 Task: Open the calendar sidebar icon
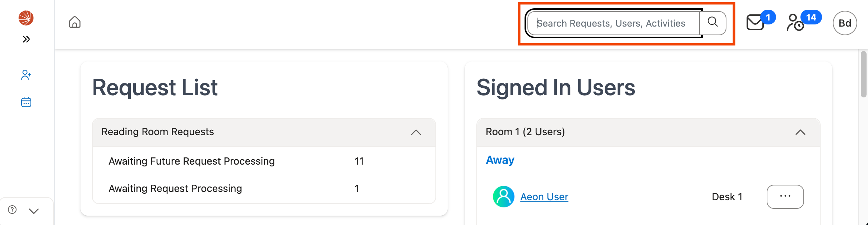26,102
